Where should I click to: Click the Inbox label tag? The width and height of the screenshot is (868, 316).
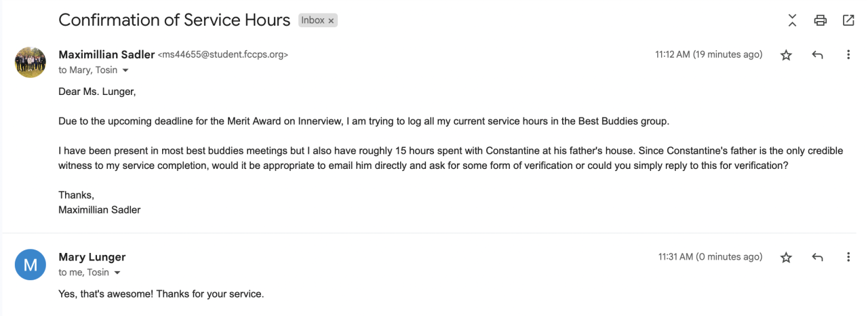click(x=313, y=20)
